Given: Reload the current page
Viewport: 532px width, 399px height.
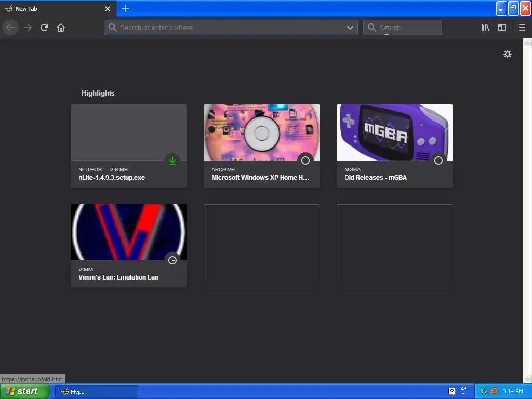Looking at the screenshot, I should tap(44, 28).
